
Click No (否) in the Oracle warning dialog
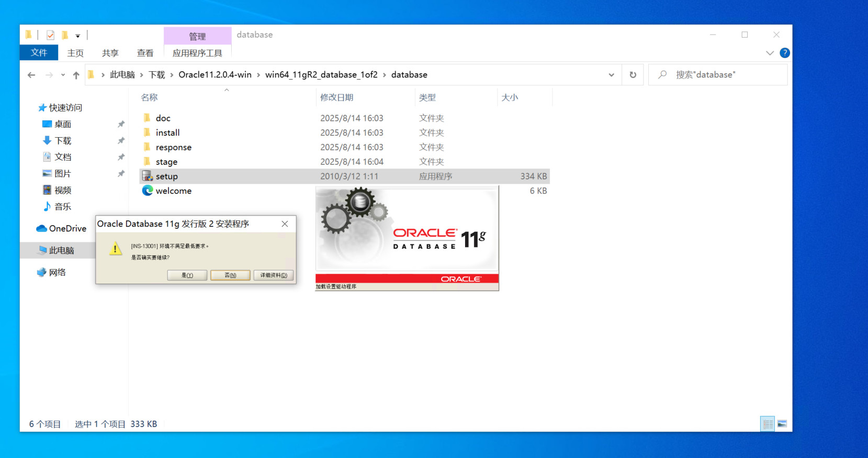point(230,275)
